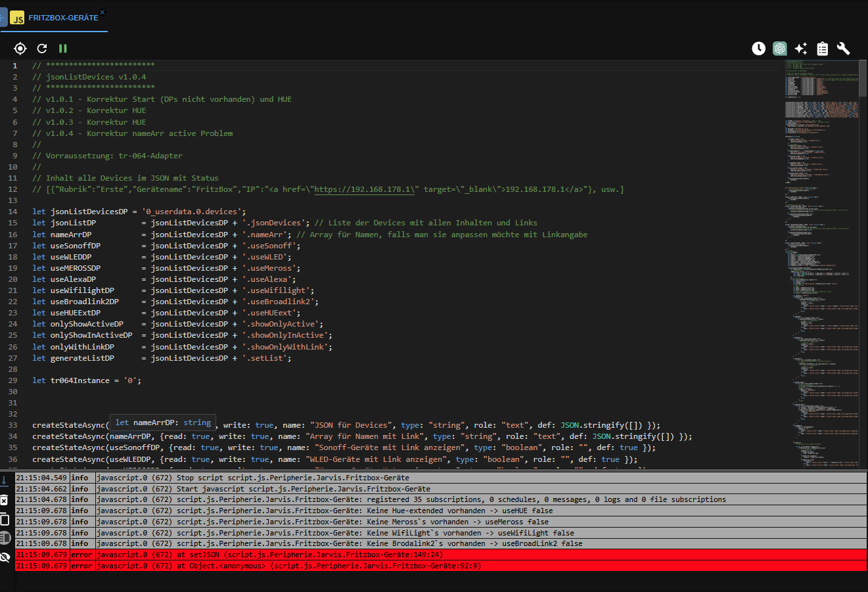Open the ChatGPT assistant icon
The image size is (868, 592).
click(780, 48)
